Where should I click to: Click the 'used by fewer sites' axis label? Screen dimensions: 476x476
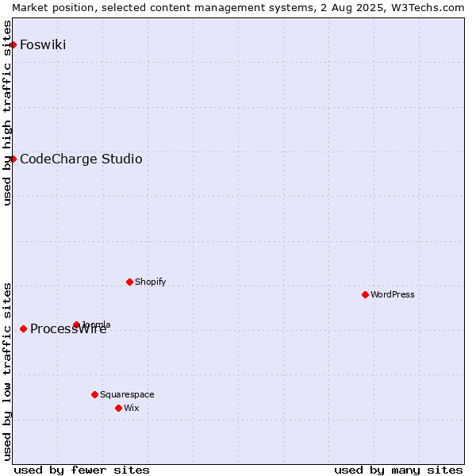tap(82, 470)
